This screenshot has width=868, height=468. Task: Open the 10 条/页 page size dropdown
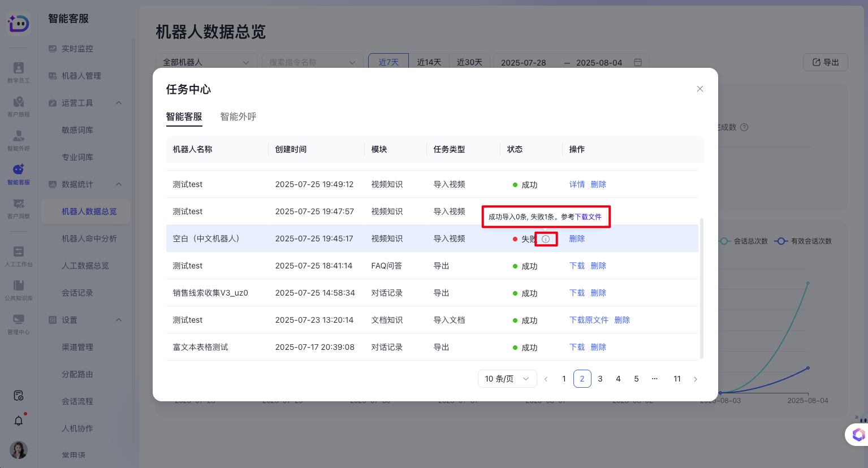click(x=507, y=379)
